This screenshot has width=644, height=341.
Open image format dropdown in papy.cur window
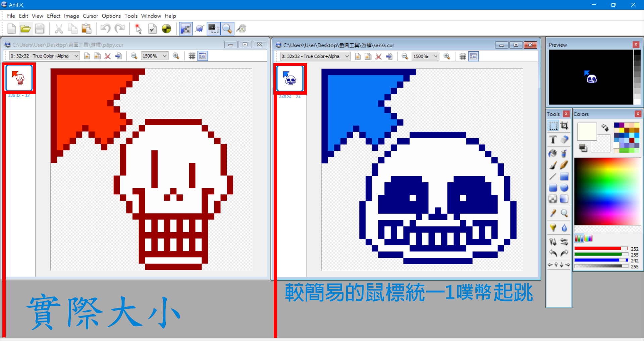tap(44, 56)
